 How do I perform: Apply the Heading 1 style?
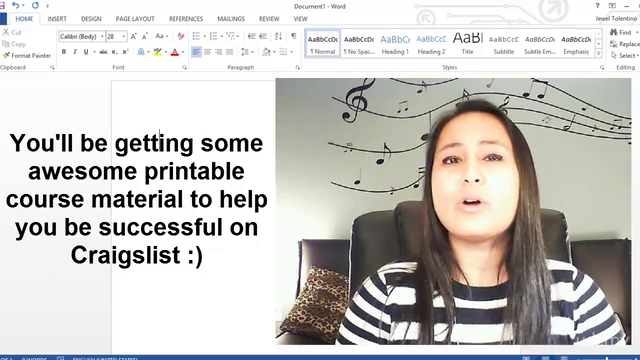click(395, 44)
